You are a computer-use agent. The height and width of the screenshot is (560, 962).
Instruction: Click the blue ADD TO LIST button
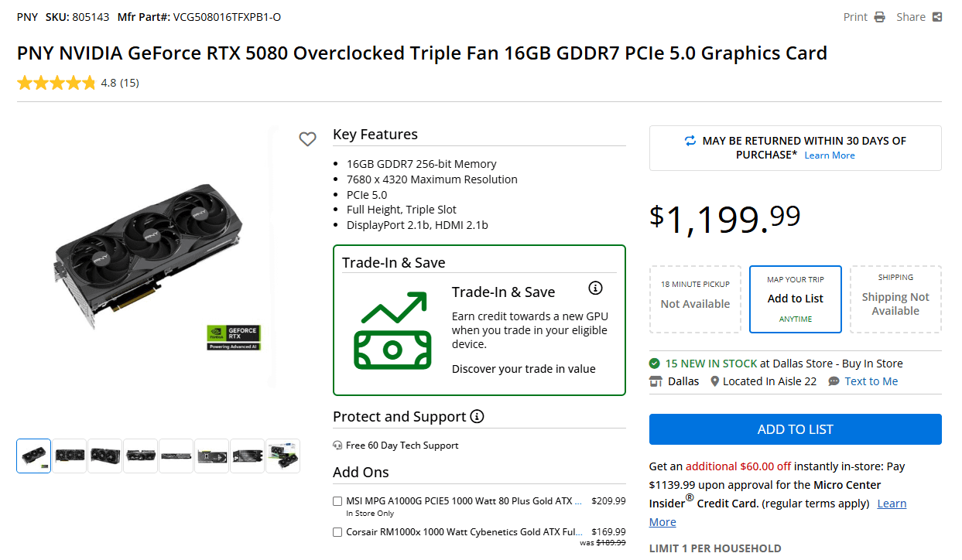(796, 429)
